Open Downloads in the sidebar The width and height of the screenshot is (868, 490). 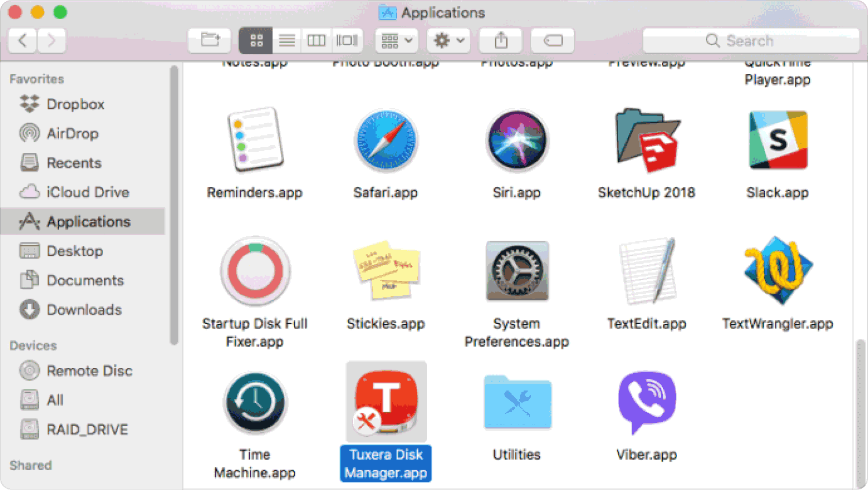pos(84,310)
